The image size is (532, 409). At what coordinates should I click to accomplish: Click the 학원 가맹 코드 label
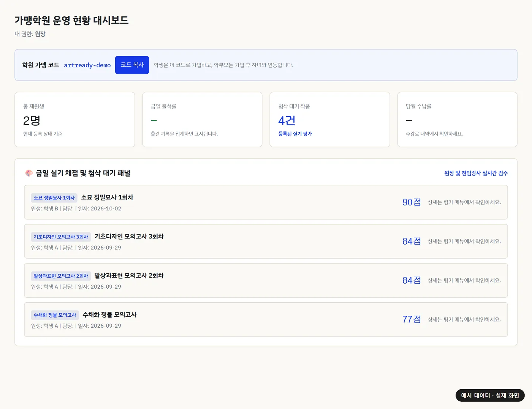tap(41, 65)
